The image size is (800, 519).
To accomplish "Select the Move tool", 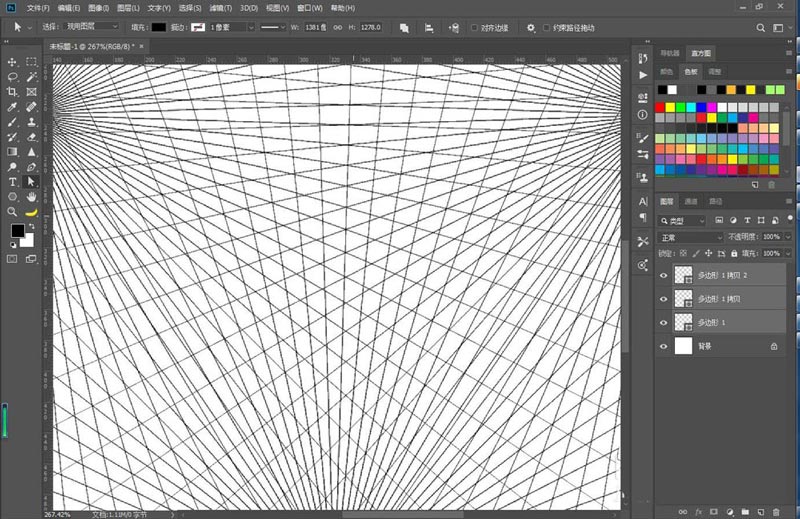I will 13,61.
